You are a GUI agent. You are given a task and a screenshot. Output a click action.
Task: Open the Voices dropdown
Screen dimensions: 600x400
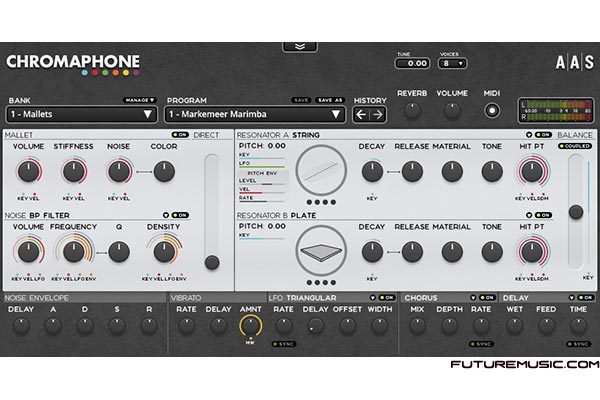[x=452, y=63]
